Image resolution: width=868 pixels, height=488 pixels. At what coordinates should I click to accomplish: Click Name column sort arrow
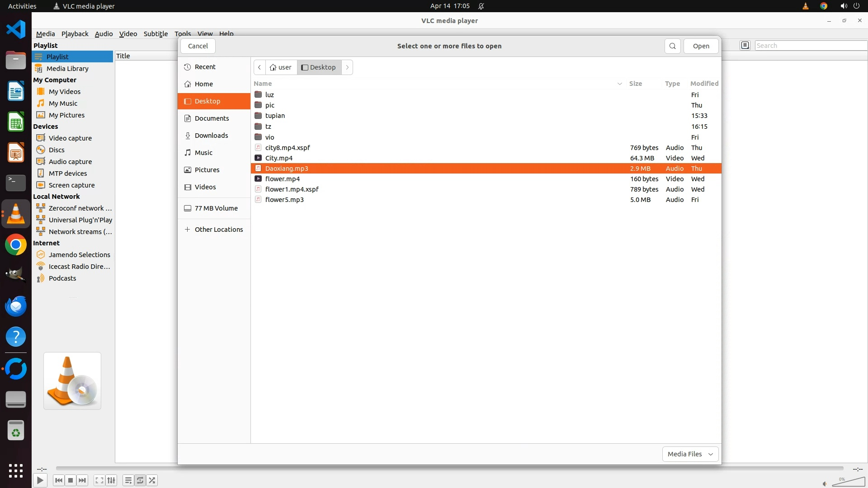[619, 84]
